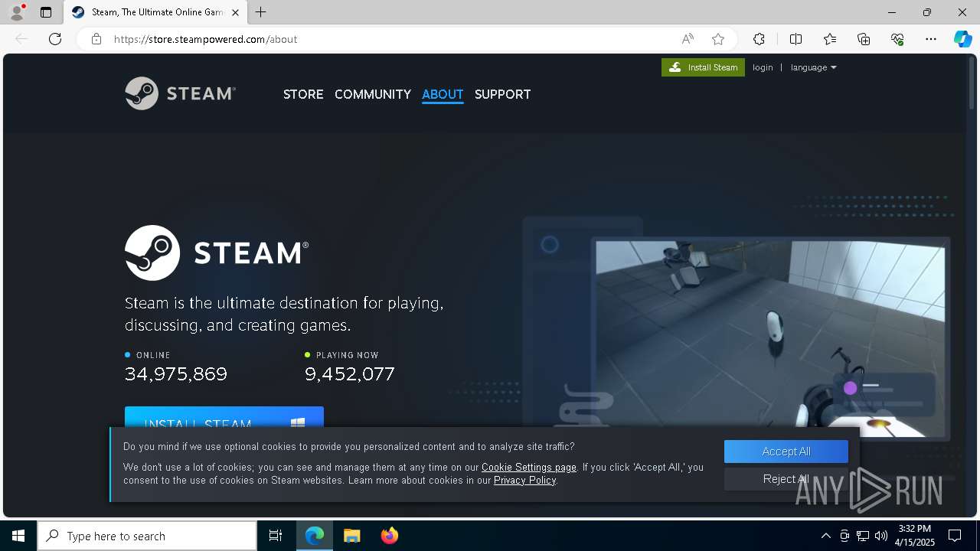View site information lock icon
Viewport: 980px width, 551px height.
click(96, 39)
